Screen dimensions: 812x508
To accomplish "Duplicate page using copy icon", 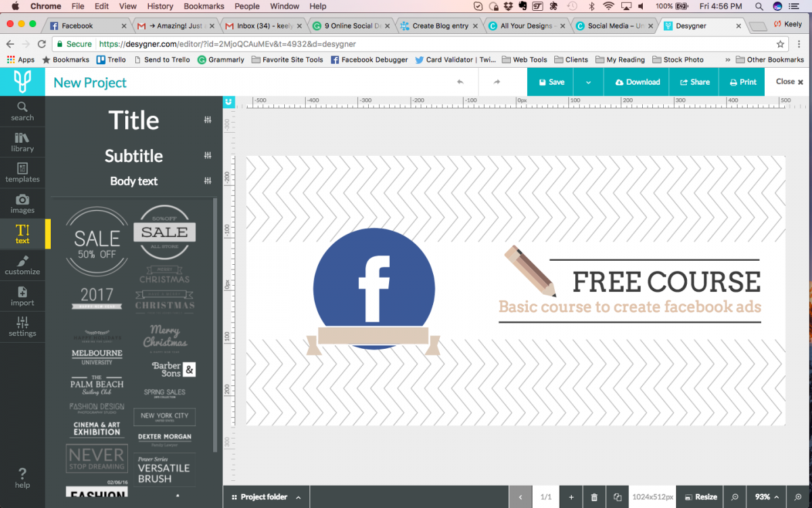I will pyautogui.click(x=617, y=497).
